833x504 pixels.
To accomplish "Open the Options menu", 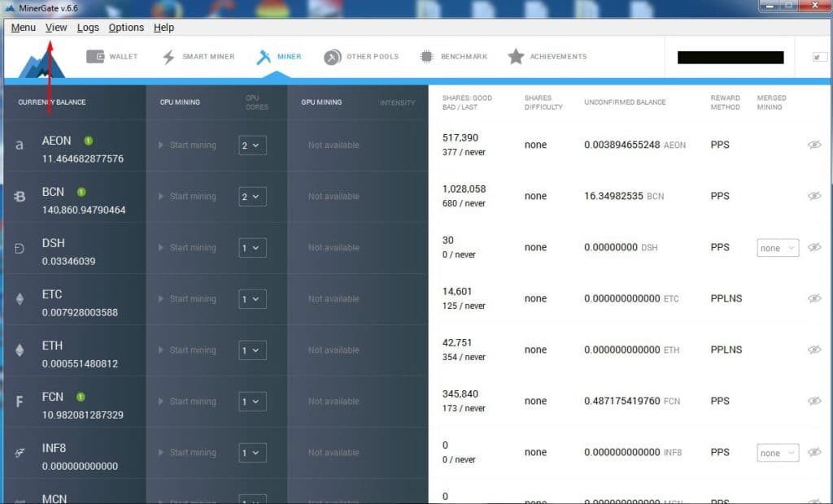I will click(x=126, y=28).
